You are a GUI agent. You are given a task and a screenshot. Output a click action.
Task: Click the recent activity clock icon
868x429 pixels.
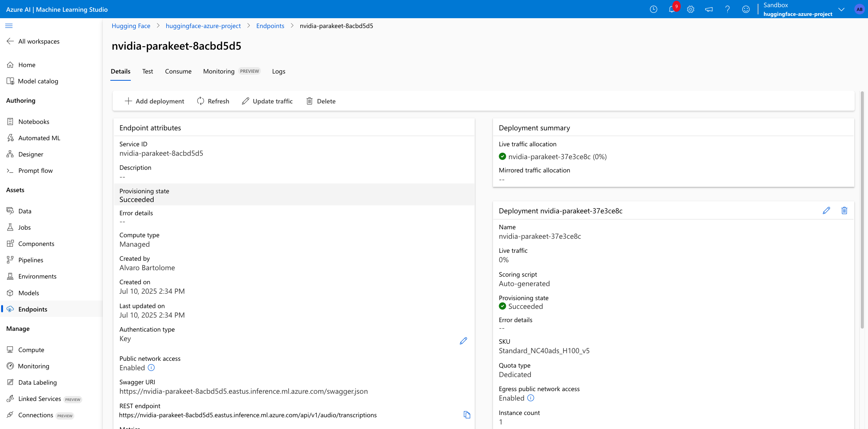click(x=653, y=9)
